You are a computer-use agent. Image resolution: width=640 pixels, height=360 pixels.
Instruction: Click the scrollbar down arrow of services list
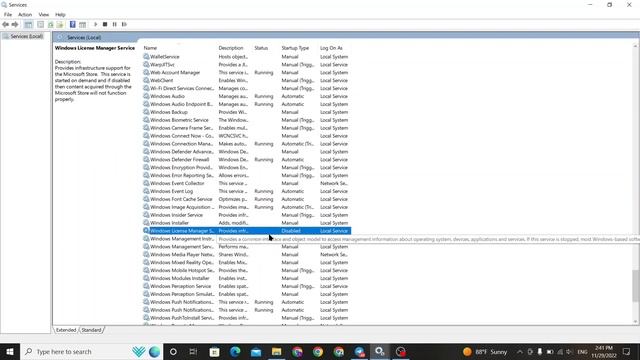point(636,322)
